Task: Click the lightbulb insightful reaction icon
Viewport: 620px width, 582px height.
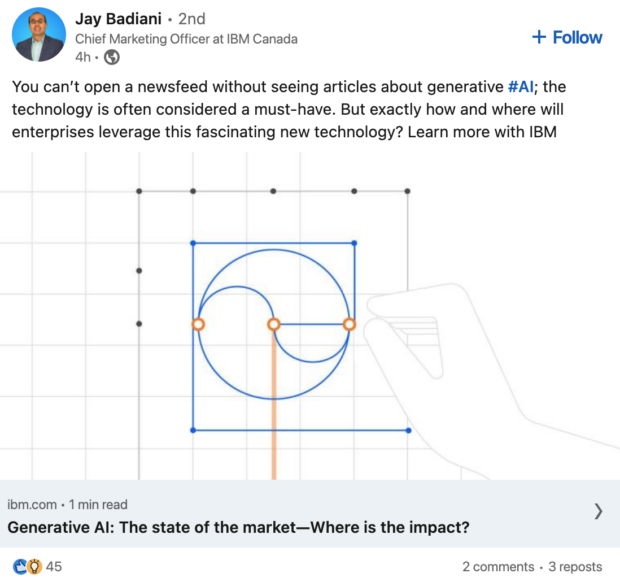Action: 34,566
